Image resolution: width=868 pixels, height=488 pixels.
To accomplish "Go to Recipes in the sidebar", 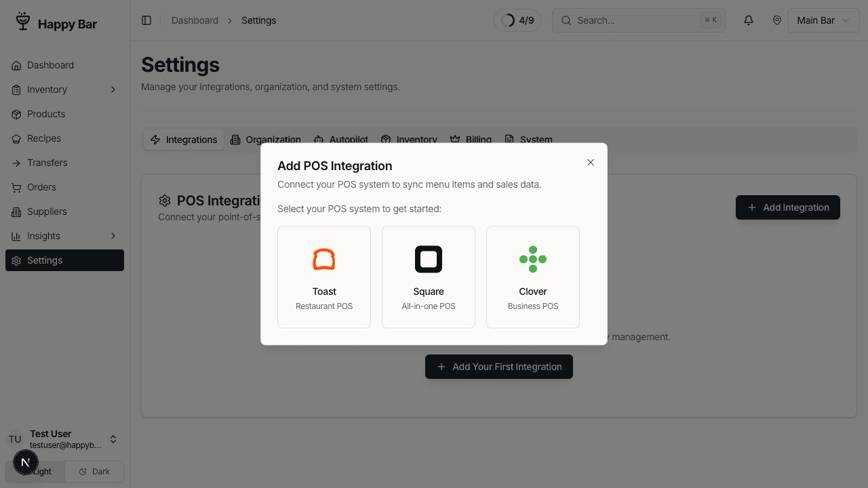I will coord(44,138).
